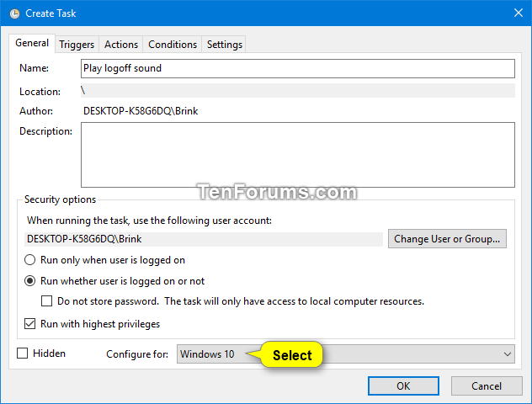Click the Cancel button
Viewport: 532px width, 404px height.
[487, 386]
